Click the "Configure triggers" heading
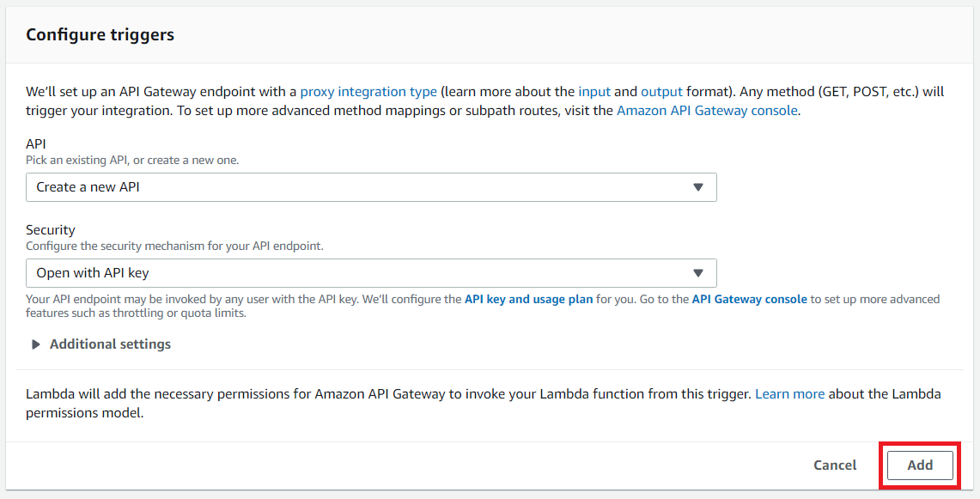Image resolution: width=980 pixels, height=499 pixels. [100, 35]
